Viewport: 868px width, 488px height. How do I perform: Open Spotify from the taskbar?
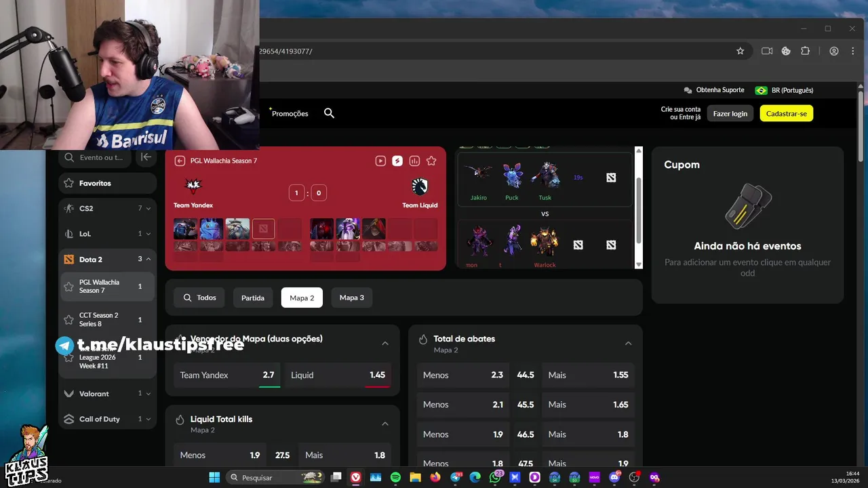(x=395, y=477)
